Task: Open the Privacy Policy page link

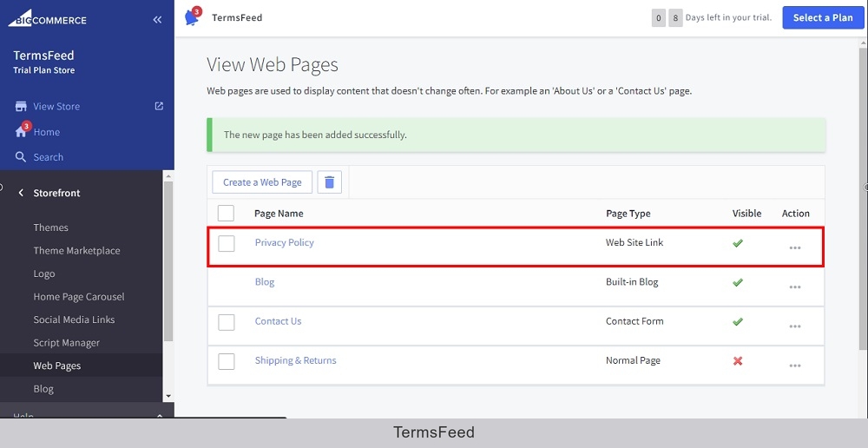Action: [x=284, y=242]
